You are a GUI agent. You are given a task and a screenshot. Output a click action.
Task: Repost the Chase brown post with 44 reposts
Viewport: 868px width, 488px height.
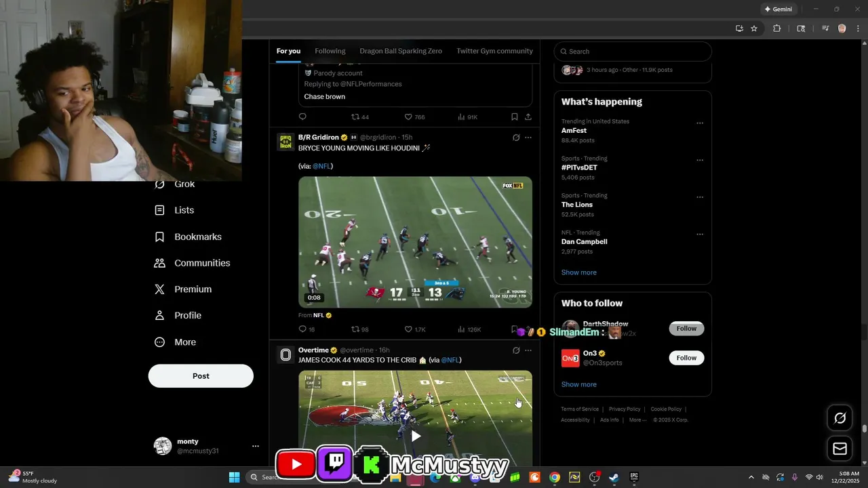[360, 117]
